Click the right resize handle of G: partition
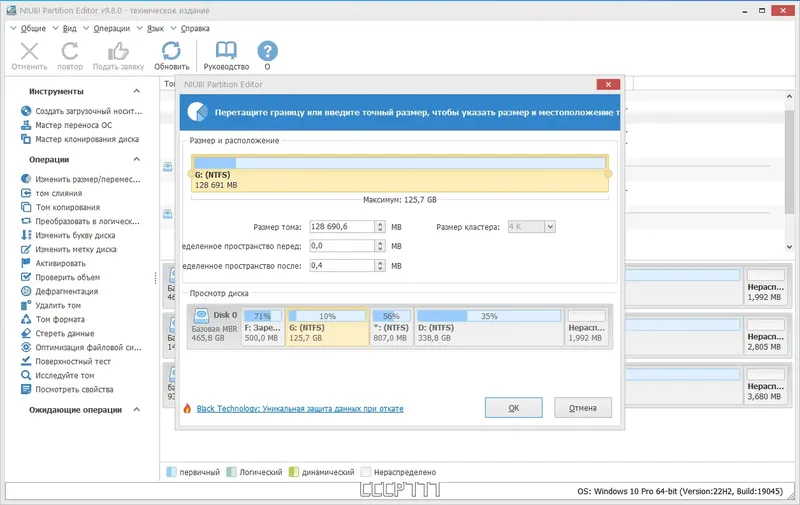Viewport: 800px width, 505px height. coord(608,174)
